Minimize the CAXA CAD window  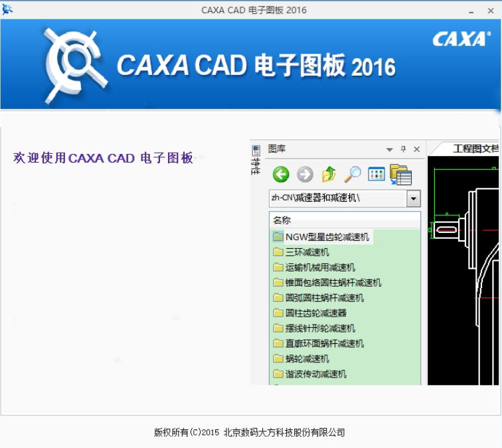[471, 11]
